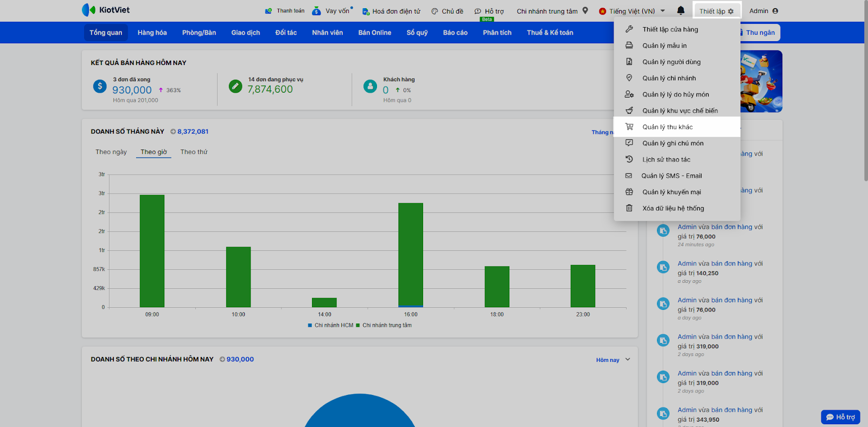868x427 pixels.
Task: Click the 09:00 green sales bar
Action: 152,250
